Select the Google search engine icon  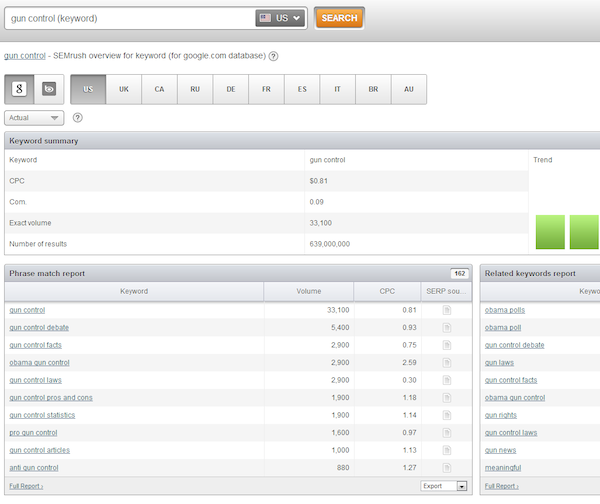pos(20,89)
